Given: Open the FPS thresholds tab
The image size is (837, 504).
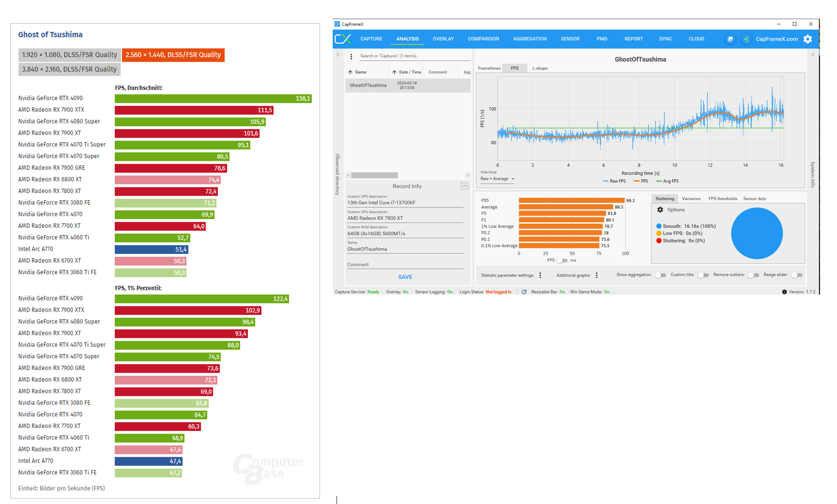Looking at the screenshot, I should [723, 199].
